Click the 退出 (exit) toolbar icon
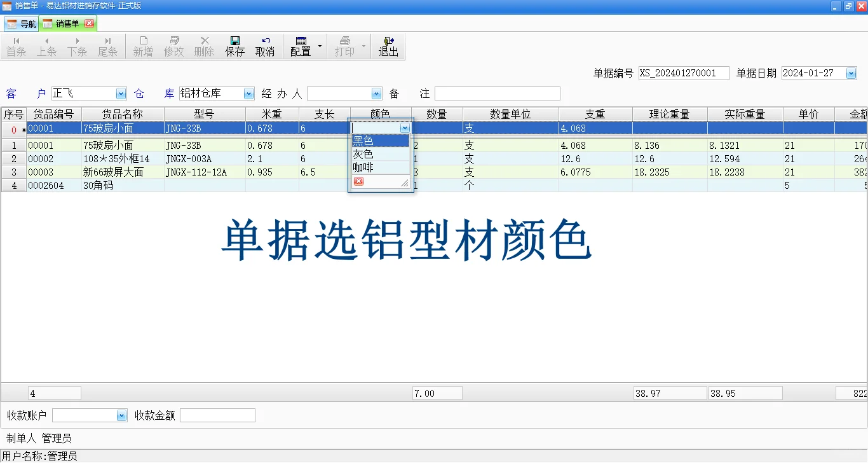This screenshot has height=463, width=868. pos(388,46)
